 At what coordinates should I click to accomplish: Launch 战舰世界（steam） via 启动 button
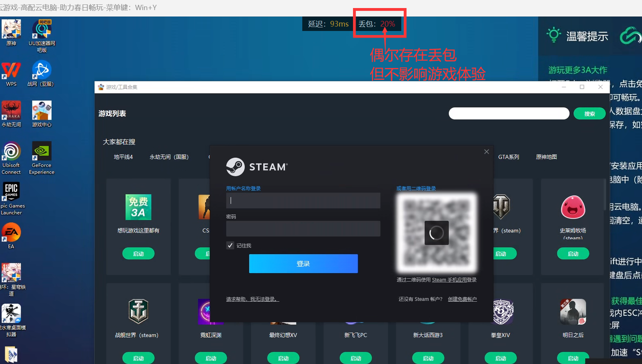pyautogui.click(x=138, y=358)
